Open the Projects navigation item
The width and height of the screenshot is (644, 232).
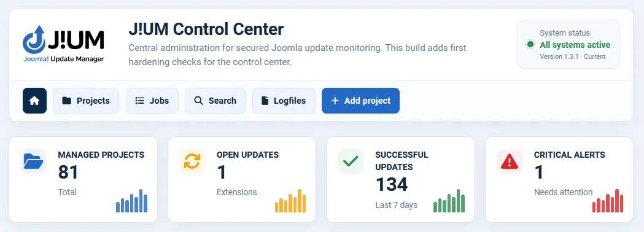[86, 101]
